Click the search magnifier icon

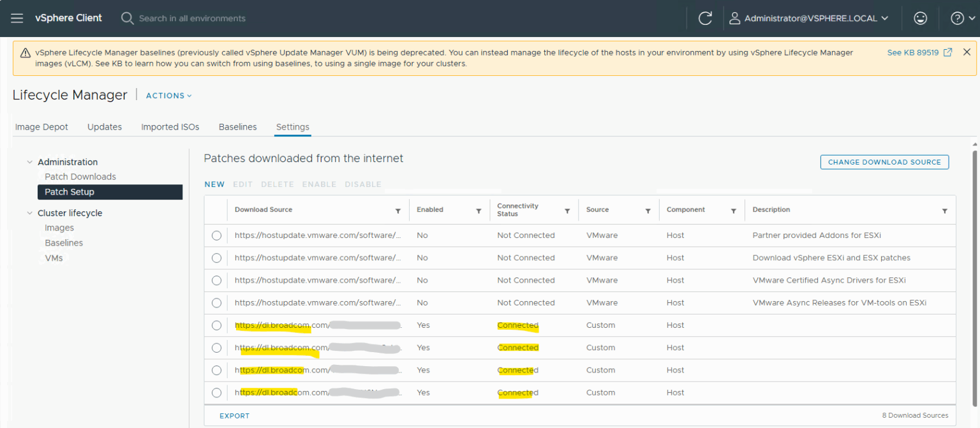tap(127, 18)
